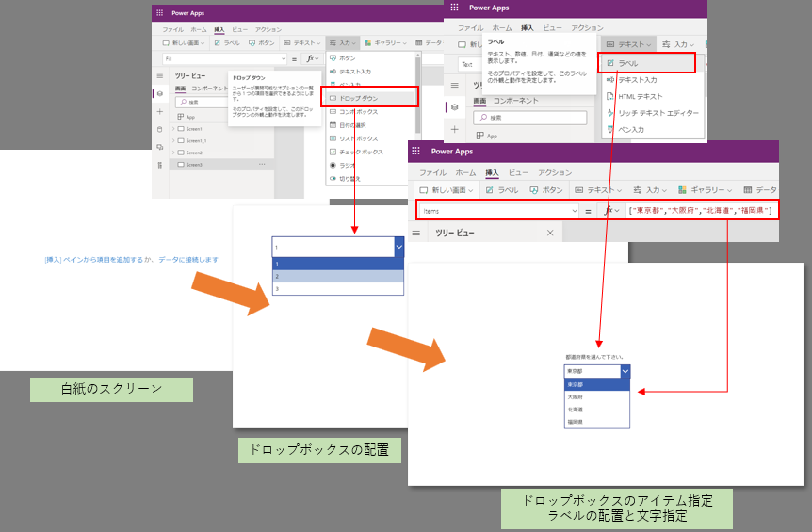Click ラベル toolbar button in left window

pyautogui.click(x=227, y=43)
